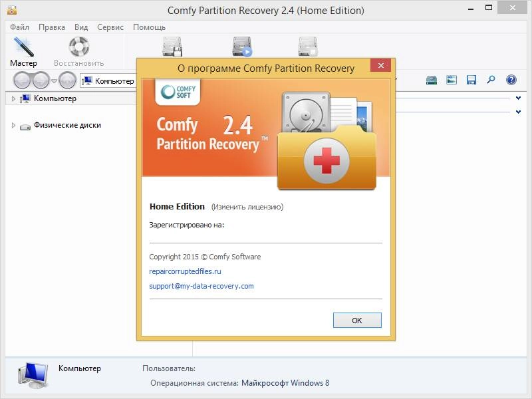Screen dimensions: 532x399
Task: Confirm the About dialog with OK
Action: [357, 321]
